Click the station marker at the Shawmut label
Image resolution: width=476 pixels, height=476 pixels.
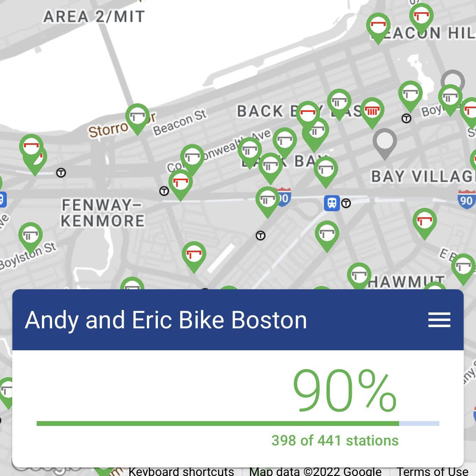(359, 275)
